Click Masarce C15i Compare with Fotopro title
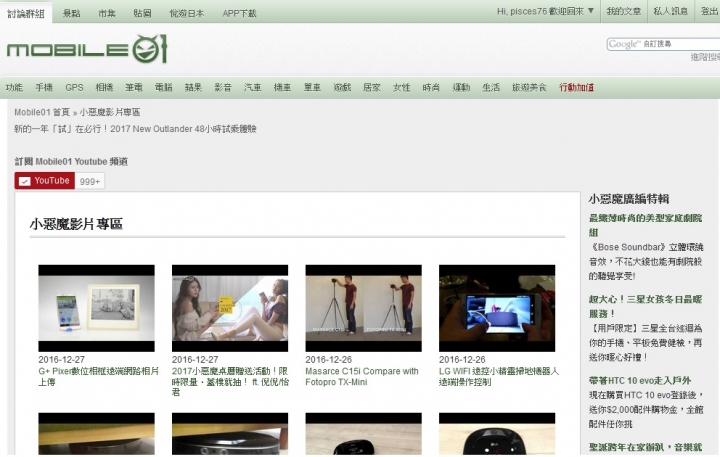Image resolution: width=720 pixels, height=457 pixels. pyautogui.click(x=362, y=376)
